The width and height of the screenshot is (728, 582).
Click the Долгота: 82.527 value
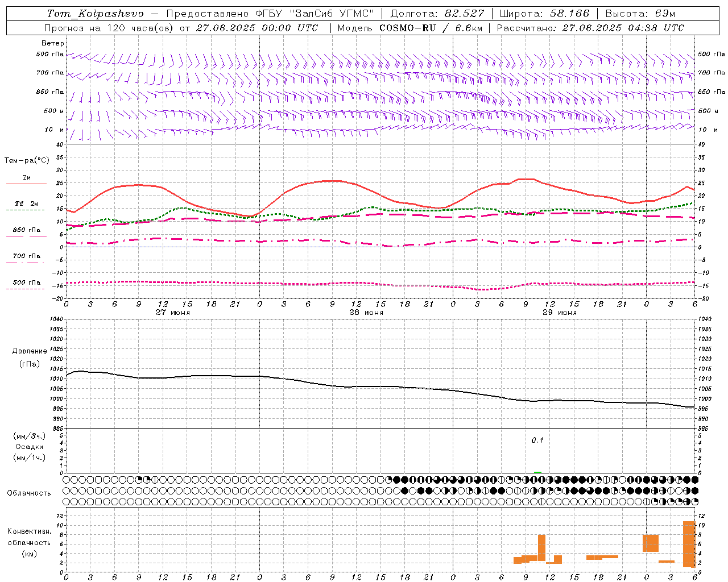pyautogui.click(x=437, y=13)
